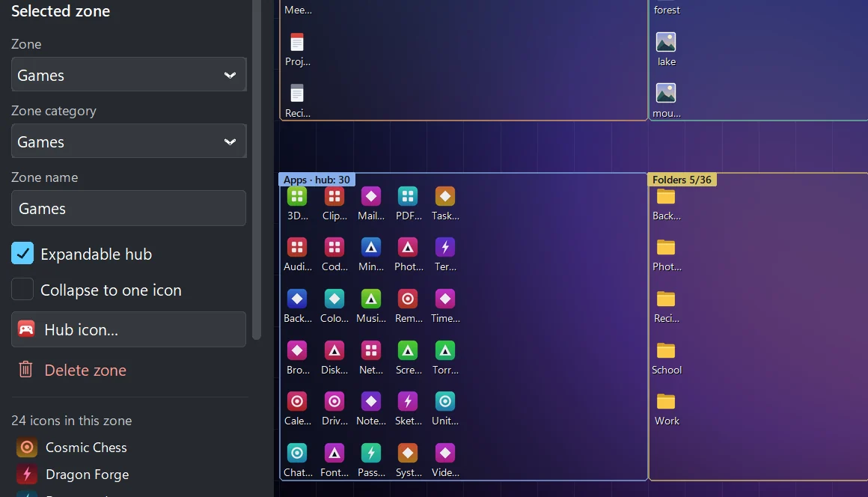Open the Reci... document file
The height and width of the screenshot is (497, 868).
click(x=297, y=93)
